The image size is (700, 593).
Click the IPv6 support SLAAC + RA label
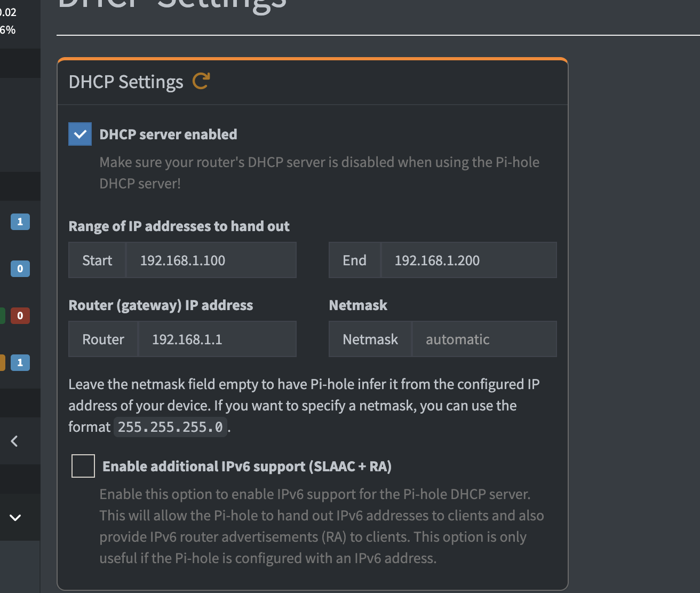[247, 467]
